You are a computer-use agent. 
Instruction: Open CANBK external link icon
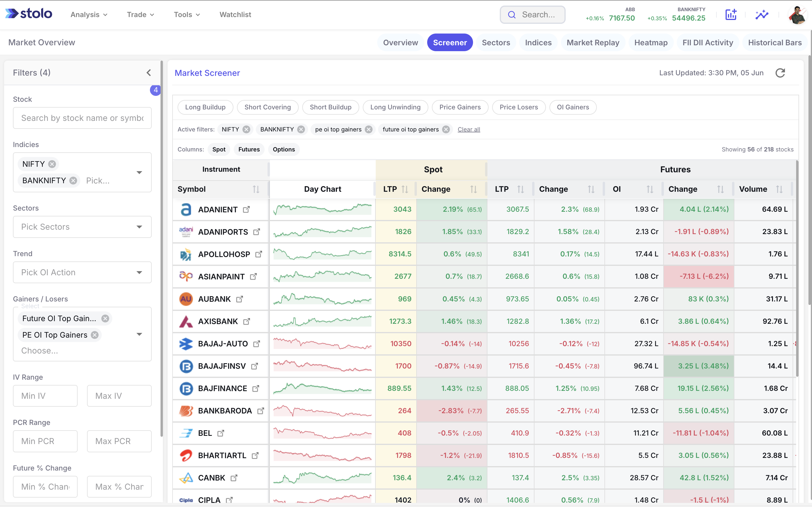tap(234, 478)
